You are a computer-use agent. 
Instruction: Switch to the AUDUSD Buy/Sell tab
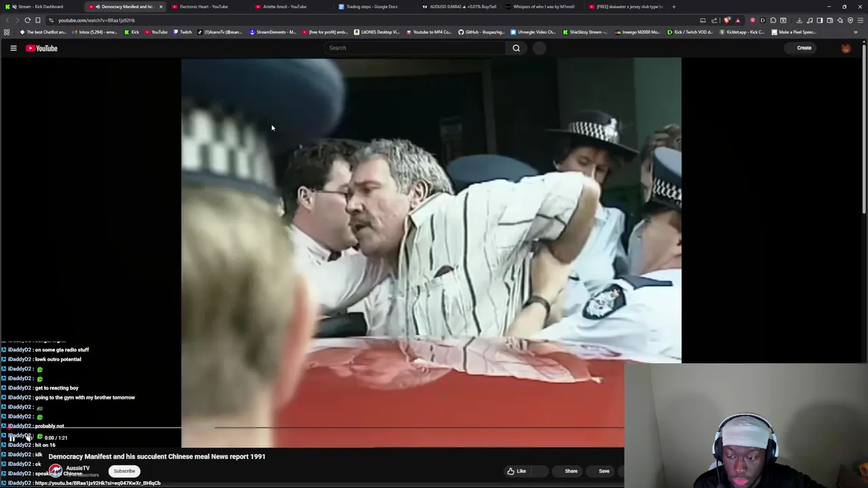458,7
